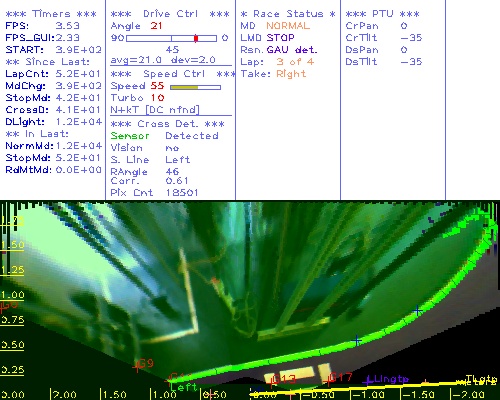The width and height of the screenshot is (500, 400).
Task: Click the PTU section header
Action: [x=382, y=14]
